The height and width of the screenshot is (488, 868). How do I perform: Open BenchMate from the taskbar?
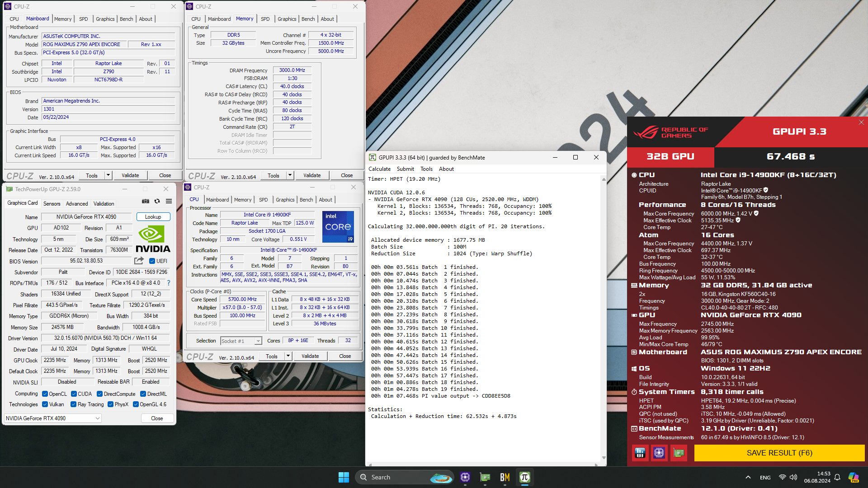tap(505, 477)
